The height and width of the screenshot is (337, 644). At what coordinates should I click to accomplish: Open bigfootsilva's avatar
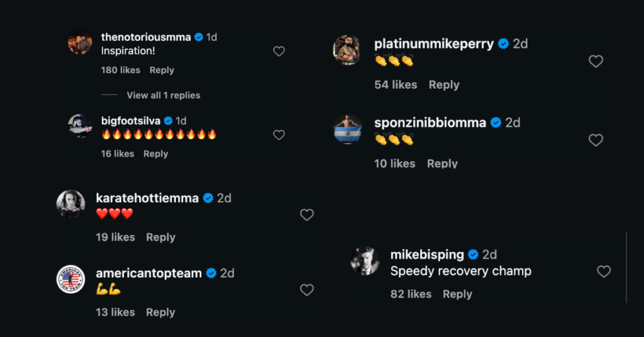click(80, 126)
